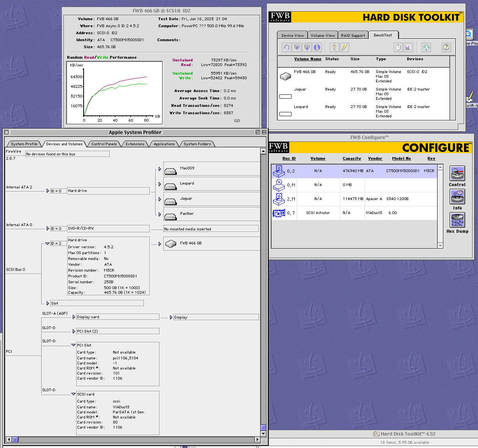Open the blue Info icon in Hard Disk Toolkit toolbar
Screen dimensions: 478x448
(x=317, y=47)
